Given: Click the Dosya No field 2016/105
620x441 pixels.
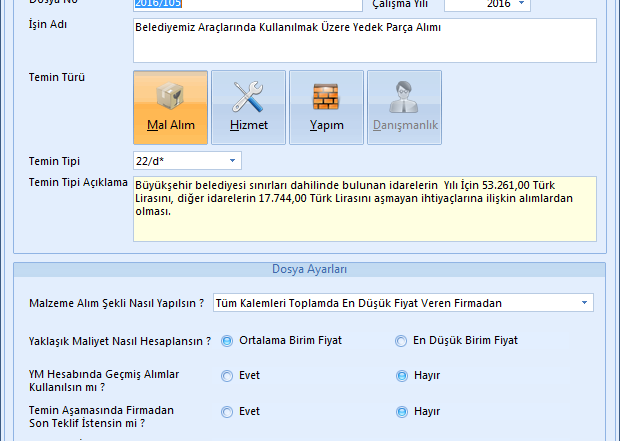Looking at the screenshot, I should pyautogui.click(x=246, y=4).
